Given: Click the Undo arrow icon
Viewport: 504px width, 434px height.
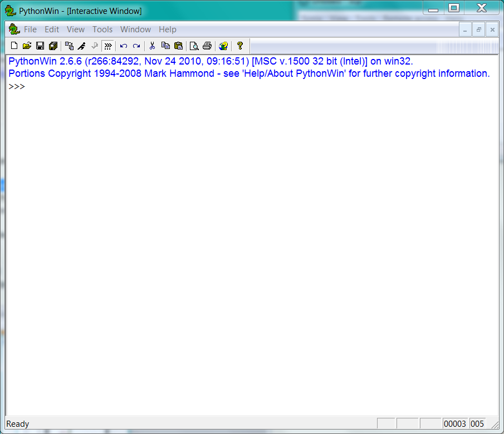Looking at the screenshot, I should pos(124,46).
